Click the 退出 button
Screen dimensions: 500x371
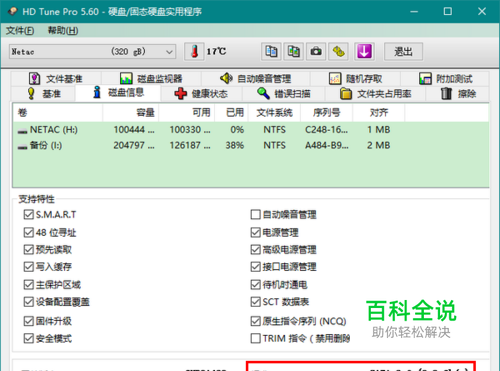pos(403,52)
